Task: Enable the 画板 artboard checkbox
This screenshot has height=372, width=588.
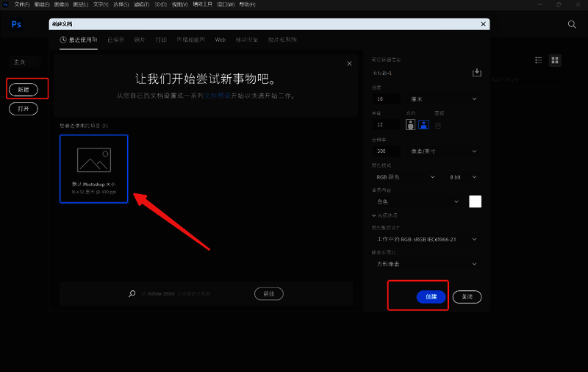Action: (437, 125)
